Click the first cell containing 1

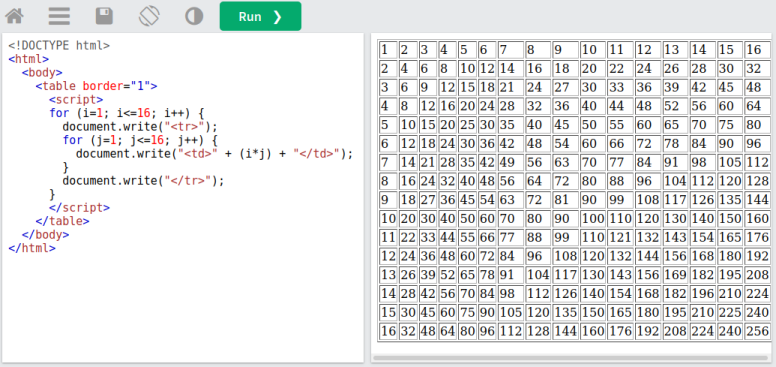point(388,49)
